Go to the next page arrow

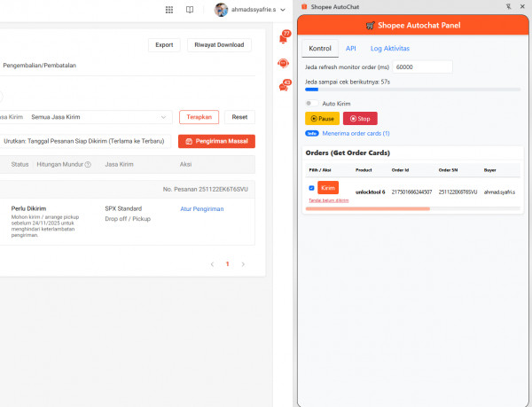243,264
